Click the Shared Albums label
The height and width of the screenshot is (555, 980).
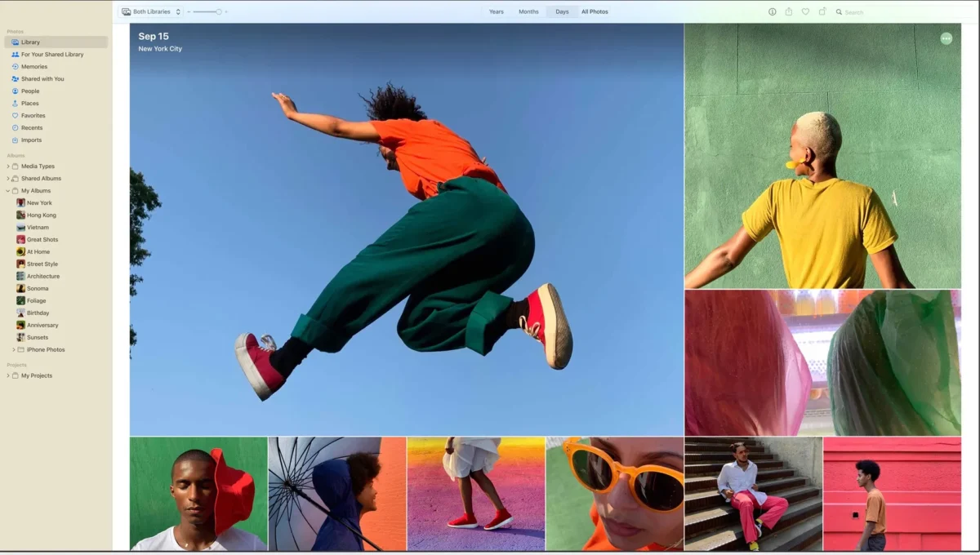click(x=41, y=178)
